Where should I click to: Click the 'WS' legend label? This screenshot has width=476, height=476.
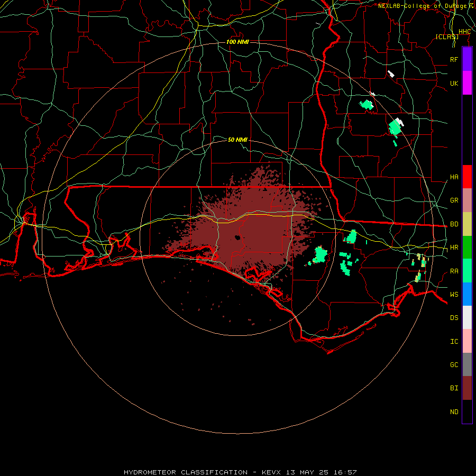[x=454, y=294]
